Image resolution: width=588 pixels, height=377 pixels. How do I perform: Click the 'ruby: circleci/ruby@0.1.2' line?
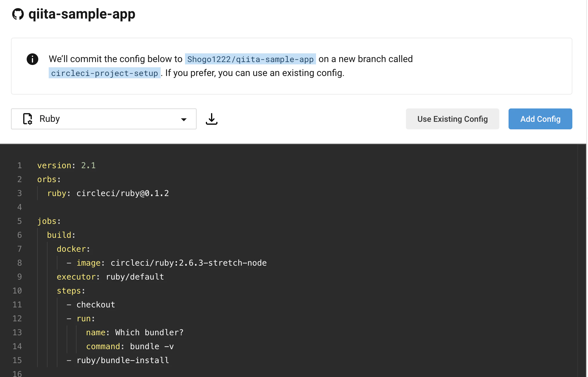(108, 193)
